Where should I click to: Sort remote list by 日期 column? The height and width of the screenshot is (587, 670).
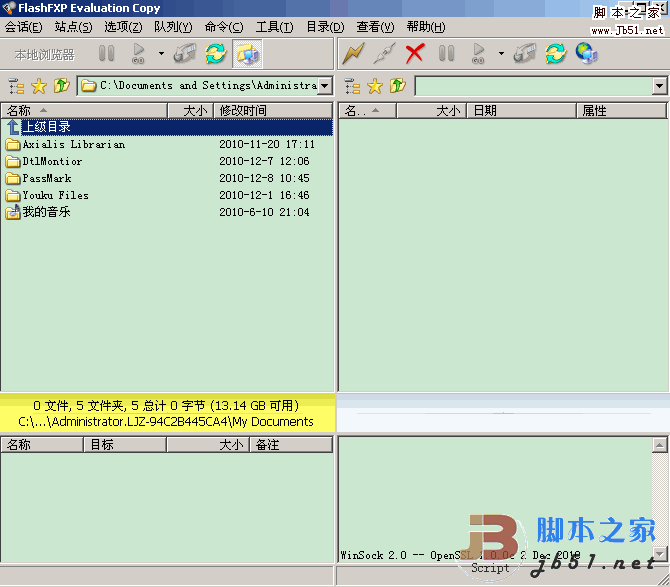(521, 111)
